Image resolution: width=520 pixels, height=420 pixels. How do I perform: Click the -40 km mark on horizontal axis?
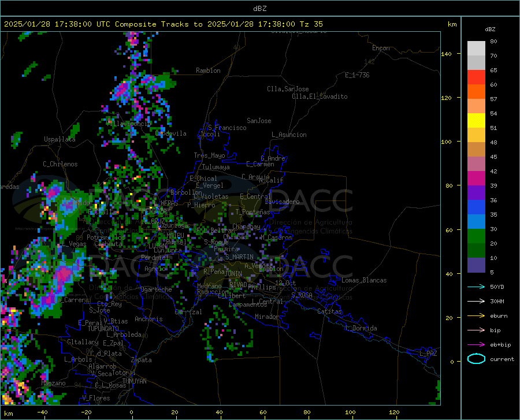tap(42, 412)
